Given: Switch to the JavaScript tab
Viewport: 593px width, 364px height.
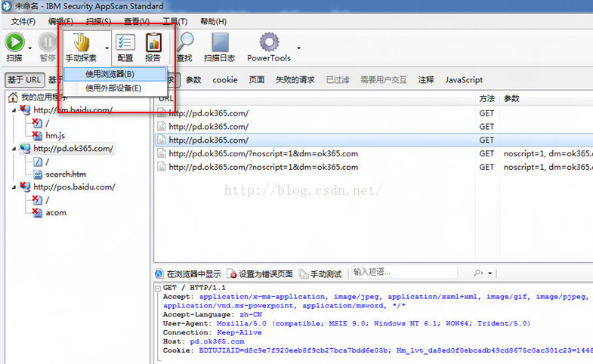Looking at the screenshot, I should tap(464, 80).
